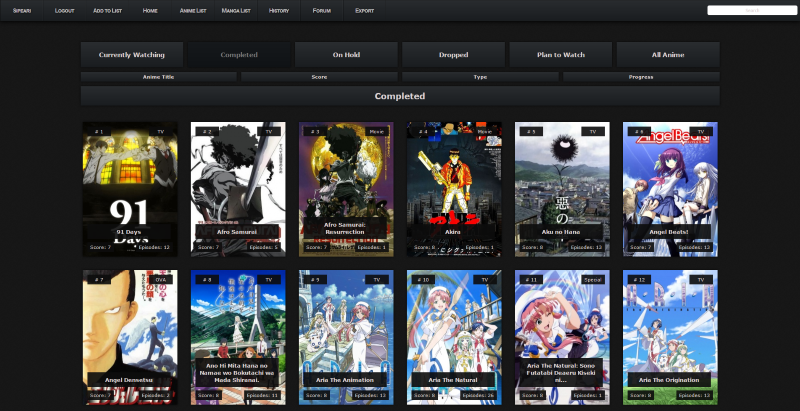Click the TV badge on the Aku no Hana card
Image resolution: width=800 pixels, height=411 pixels.
tap(593, 132)
